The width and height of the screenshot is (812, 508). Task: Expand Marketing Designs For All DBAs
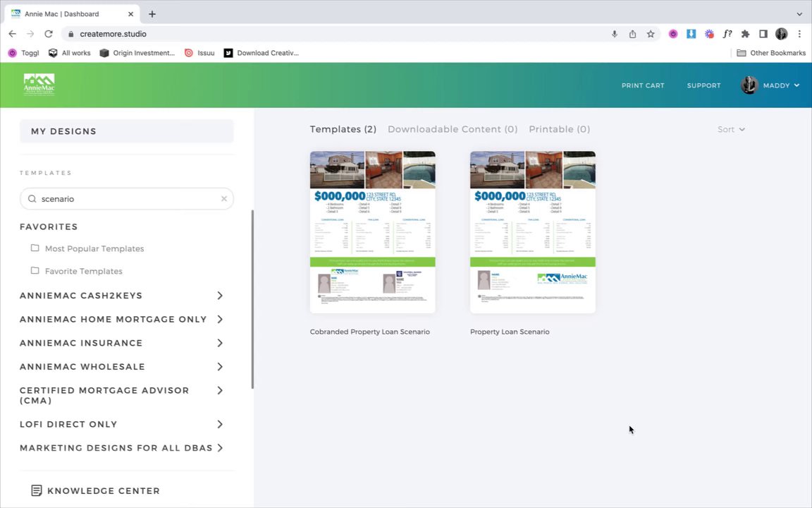pyautogui.click(x=220, y=448)
